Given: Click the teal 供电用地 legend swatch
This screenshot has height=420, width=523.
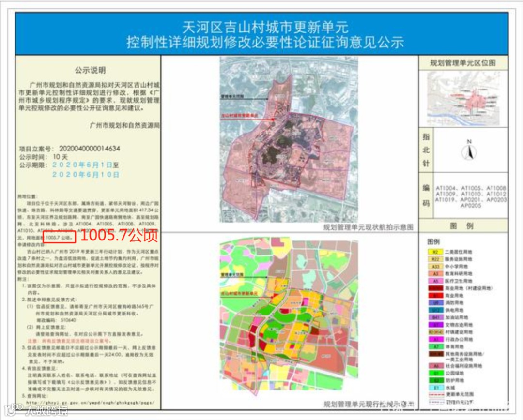Looking at the screenshot, I should pyautogui.click(x=435, y=310).
